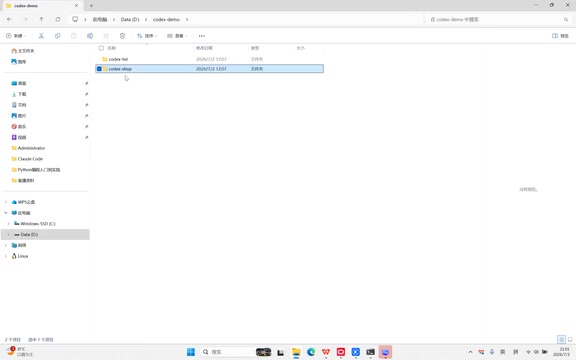Click the Cut scissors icon in the toolbar

pos(41,36)
